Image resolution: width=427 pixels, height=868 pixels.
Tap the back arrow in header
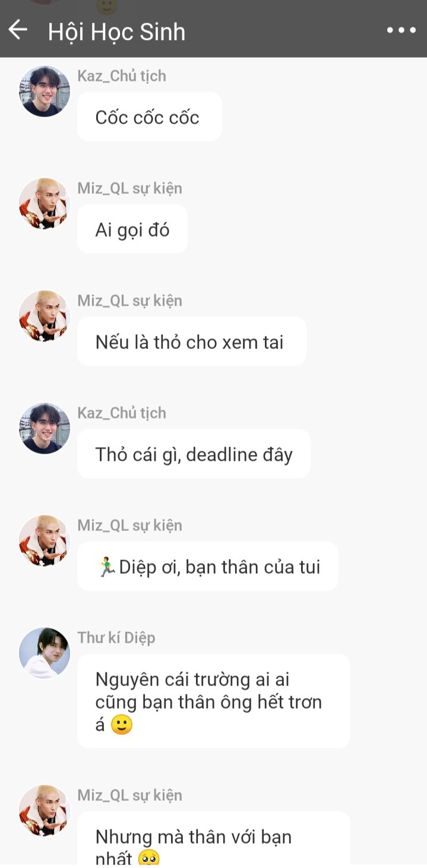[18, 30]
